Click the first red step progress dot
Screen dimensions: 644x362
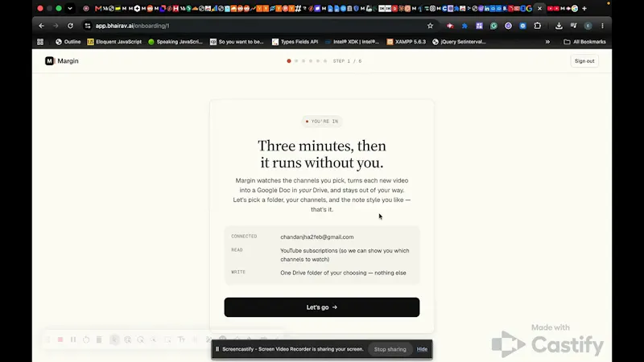pyautogui.click(x=289, y=61)
